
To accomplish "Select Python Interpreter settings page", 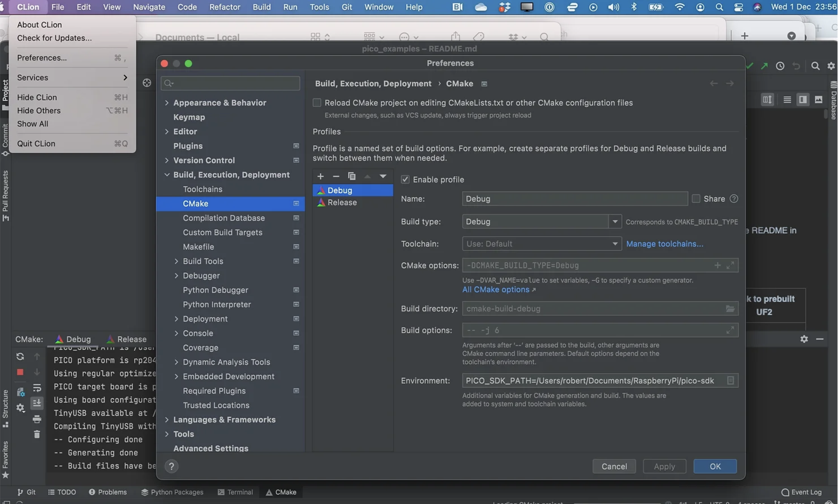I will (x=230, y=304).
